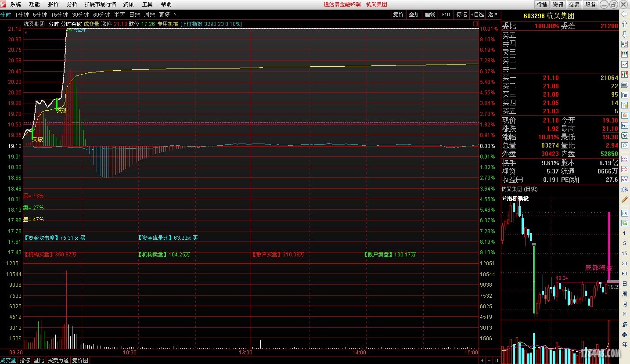Image resolution: width=630 pixels, height=364 pixels.
Task: Switch to 半天 chart tab
Action: [119, 14]
